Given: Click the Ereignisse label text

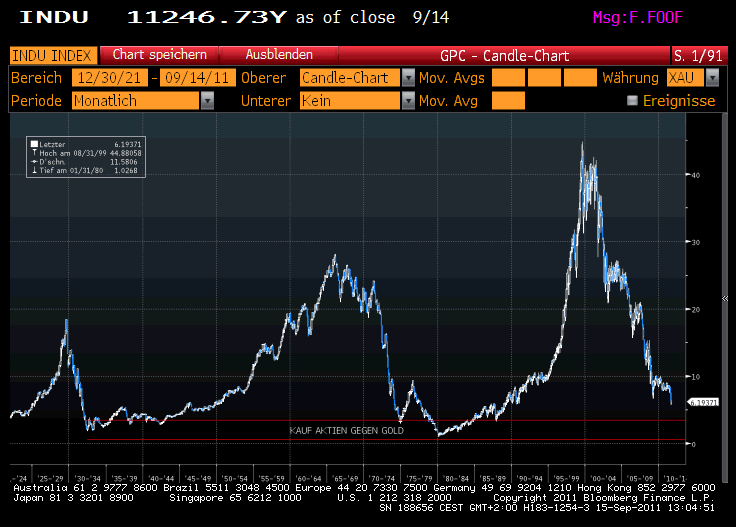Looking at the screenshot, I should [679, 101].
